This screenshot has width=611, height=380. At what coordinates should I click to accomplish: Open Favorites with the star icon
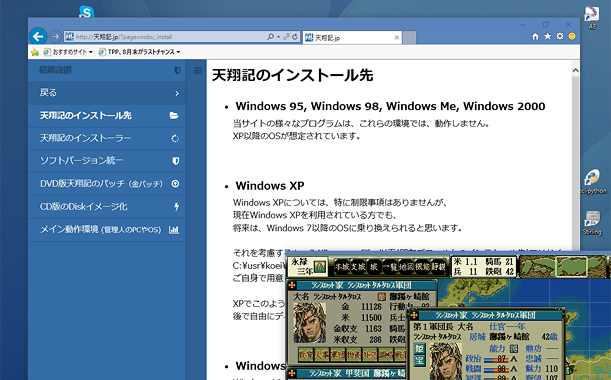pos(547,36)
